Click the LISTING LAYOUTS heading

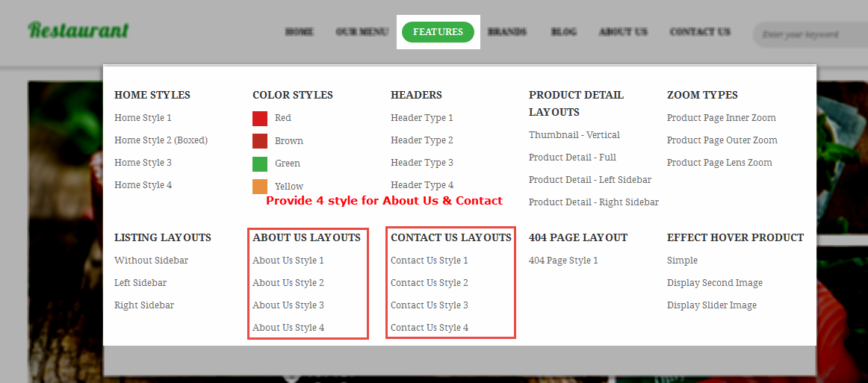point(163,238)
